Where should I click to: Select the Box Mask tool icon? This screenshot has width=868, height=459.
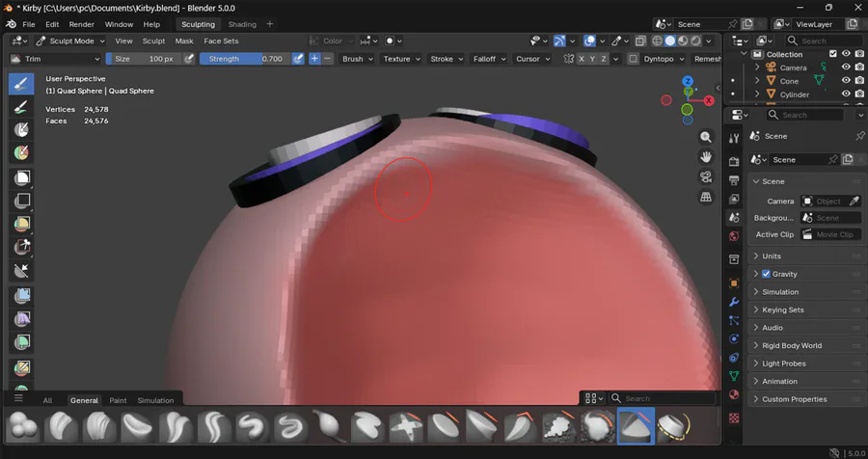click(22, 177)
